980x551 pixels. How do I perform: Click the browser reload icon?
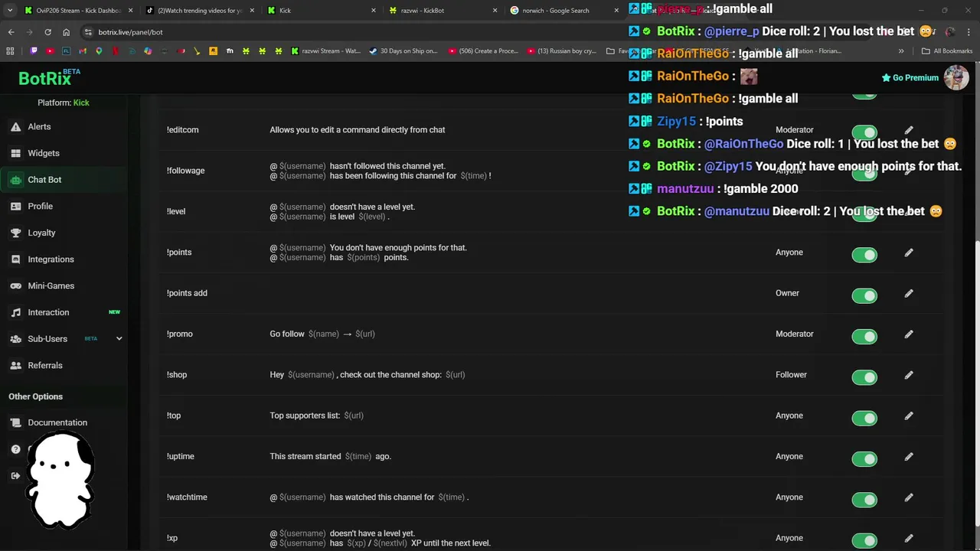point(47,32)
